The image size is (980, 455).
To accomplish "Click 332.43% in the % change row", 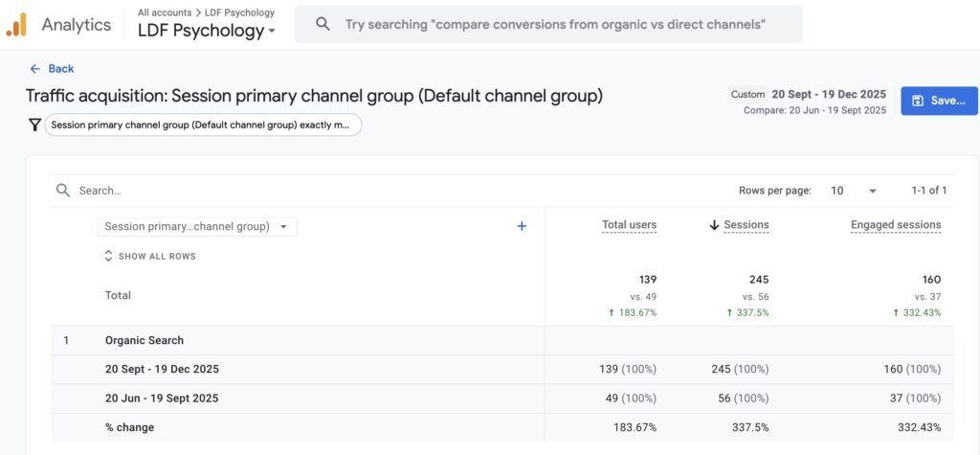I will [x=920, y=427].
